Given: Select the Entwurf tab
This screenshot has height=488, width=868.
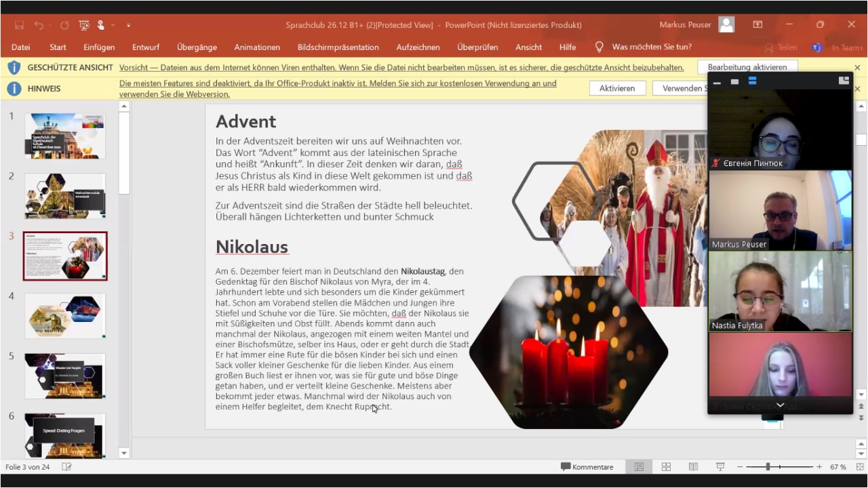Looking at the screenshot, I should pyautogui.click(x=146, y=47).
